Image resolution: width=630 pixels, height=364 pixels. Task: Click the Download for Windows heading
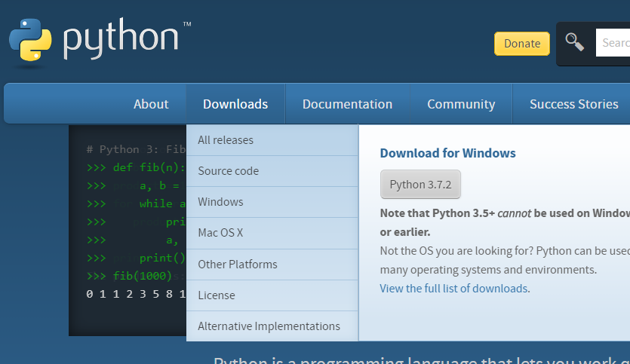447,153
